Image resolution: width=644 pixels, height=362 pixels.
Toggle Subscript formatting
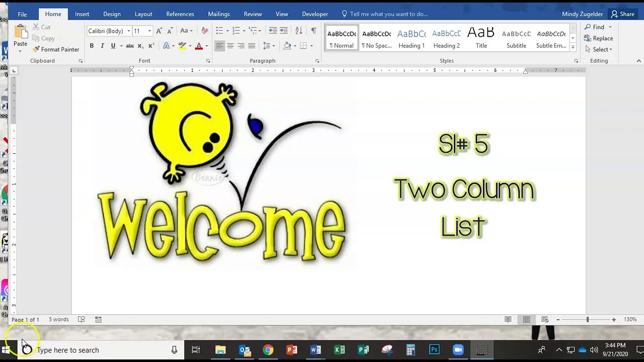pyautogui.click(x=141, y=46)
